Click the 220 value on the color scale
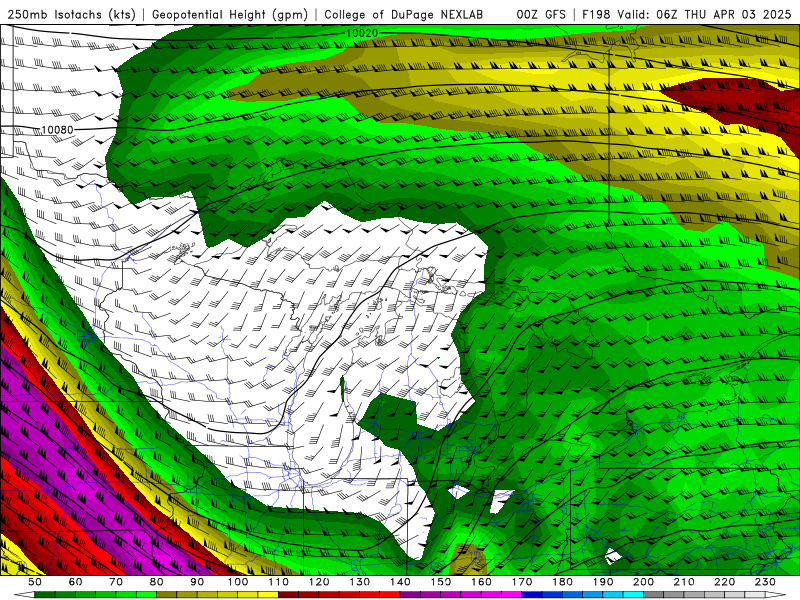 pos(724,582)
